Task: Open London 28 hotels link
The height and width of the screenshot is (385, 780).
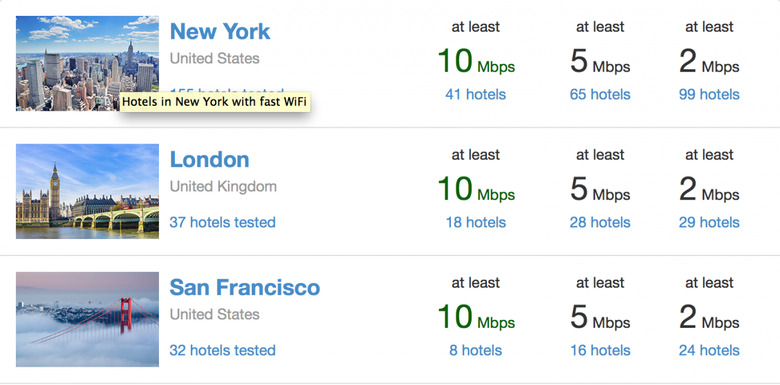Action: 600,222
